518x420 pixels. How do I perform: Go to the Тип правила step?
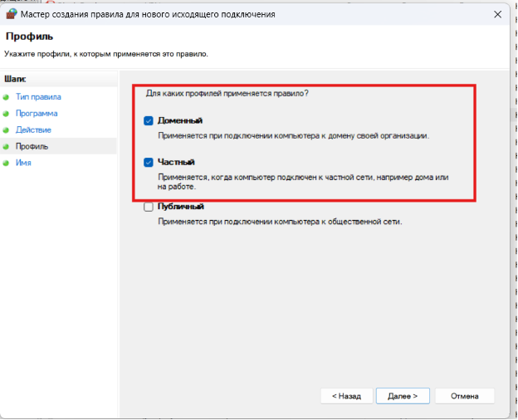click(x=38, y=97)
